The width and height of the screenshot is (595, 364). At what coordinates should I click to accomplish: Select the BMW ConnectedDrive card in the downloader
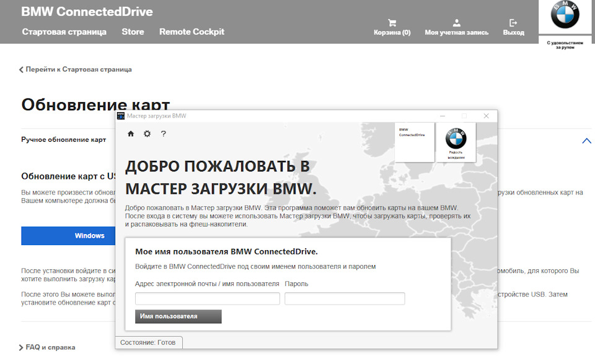tap(415, 142)
